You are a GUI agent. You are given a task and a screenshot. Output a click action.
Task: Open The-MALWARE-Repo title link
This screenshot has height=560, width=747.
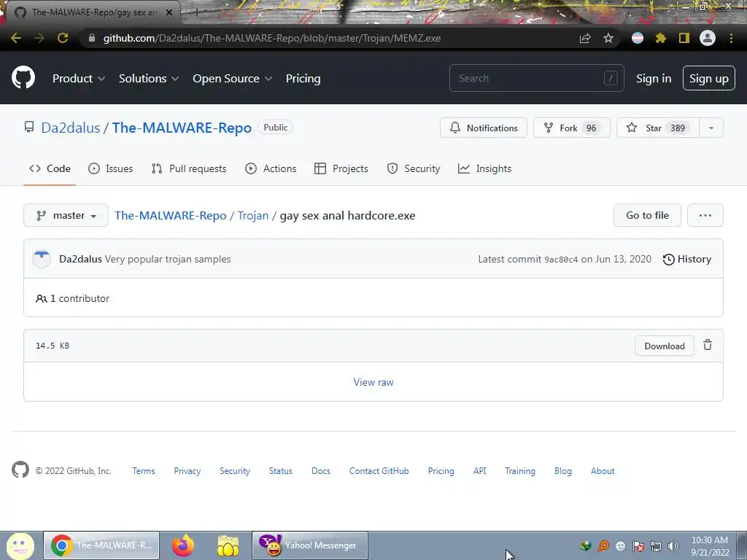pyautogui.click(x=182, y=128)
